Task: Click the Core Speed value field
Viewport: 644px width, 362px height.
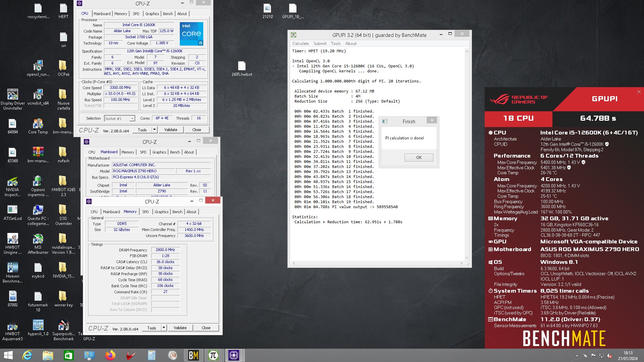Action: tap(120, 87)
